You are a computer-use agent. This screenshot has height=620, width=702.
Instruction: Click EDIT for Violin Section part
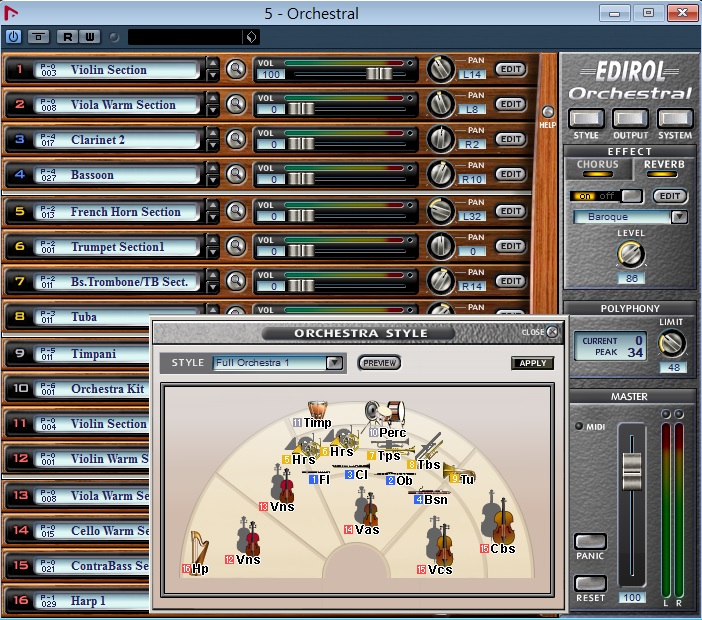pos(511,69)
